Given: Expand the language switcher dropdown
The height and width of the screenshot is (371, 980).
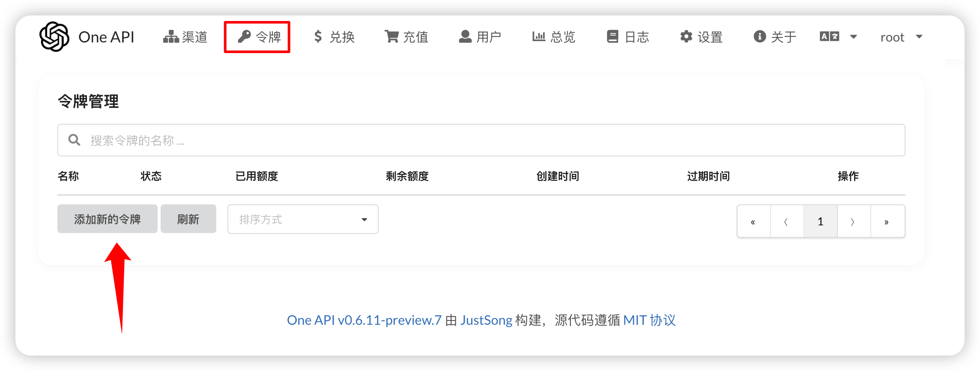Looking at the screenshot, I should click(x=838, y=37).
